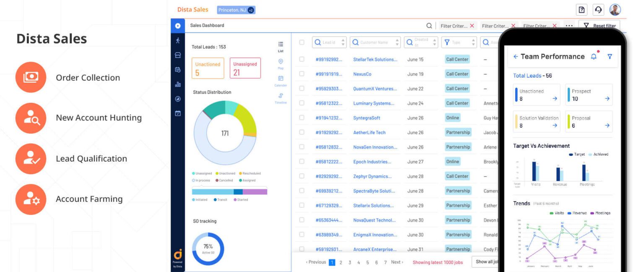Toggle the select-all checkbox in table header
644x272 pixels.
(301, 42)
